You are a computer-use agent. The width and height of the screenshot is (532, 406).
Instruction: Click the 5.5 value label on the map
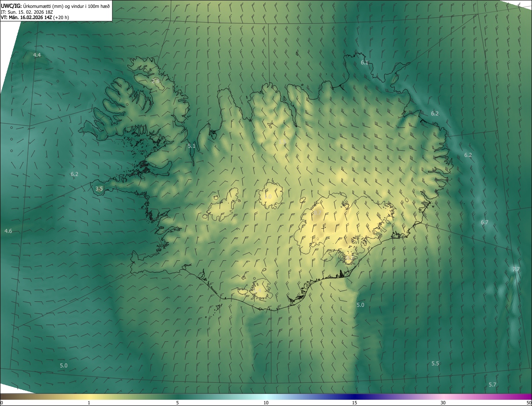point(435,364)
